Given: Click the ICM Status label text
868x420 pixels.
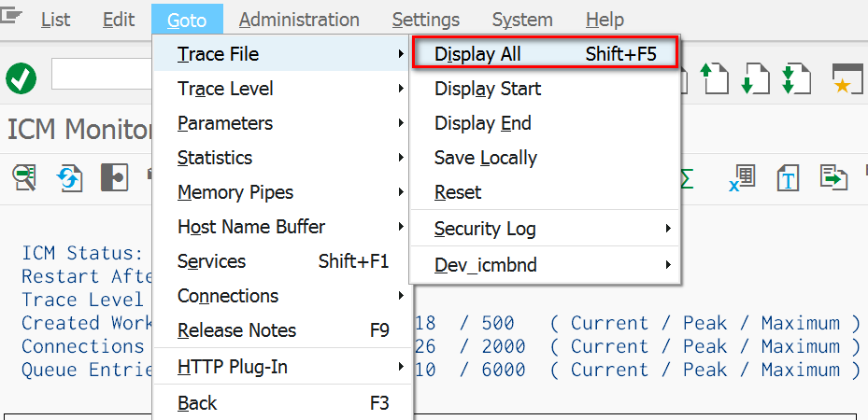Looking at the screenshot, I should click(x=82, y=253).
